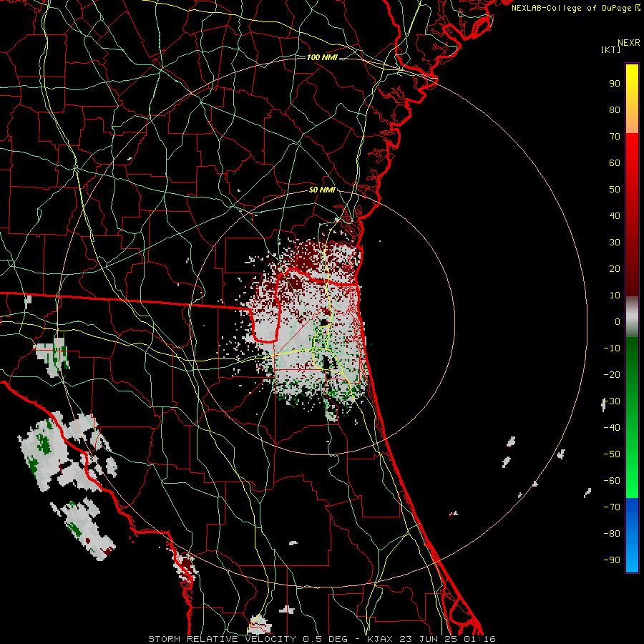This screenshot has width=644, height=644.
Task: Click the gray zero-velocity segment of color scale
Action: [x=632, y=317]
